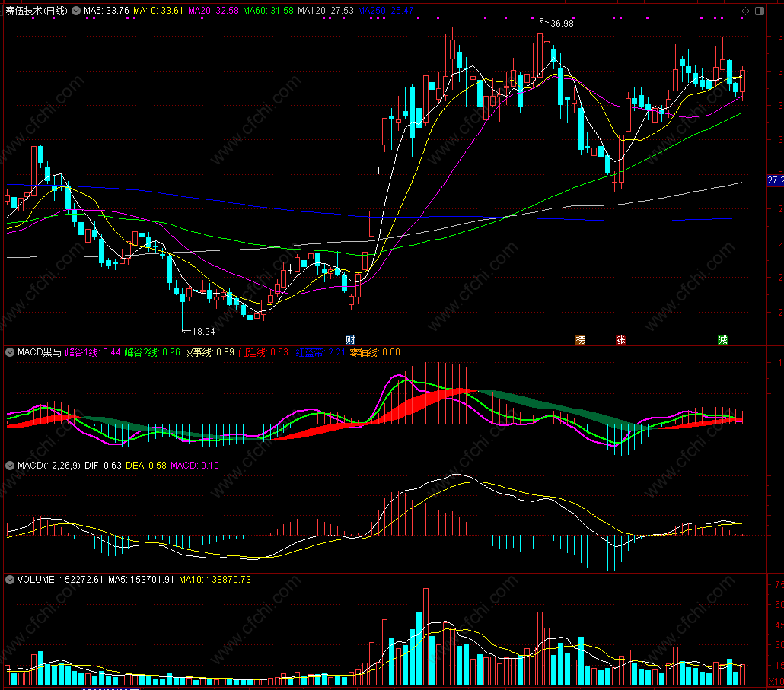Click the 涨 event marker

click(x=620, y=340)
